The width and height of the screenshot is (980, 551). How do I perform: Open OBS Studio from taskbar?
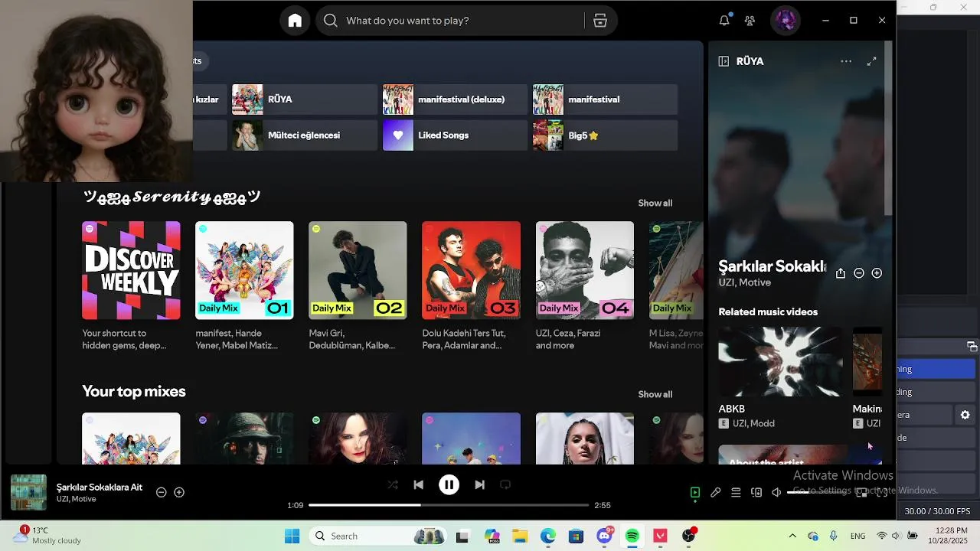click(688, 536)
